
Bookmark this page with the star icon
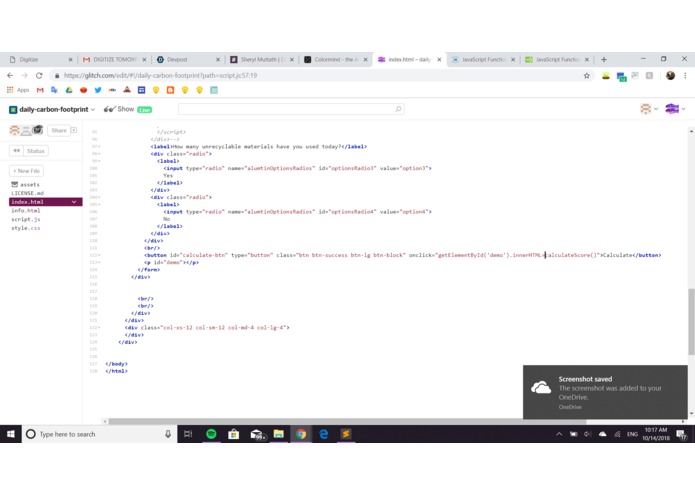[x=586, y=76]
